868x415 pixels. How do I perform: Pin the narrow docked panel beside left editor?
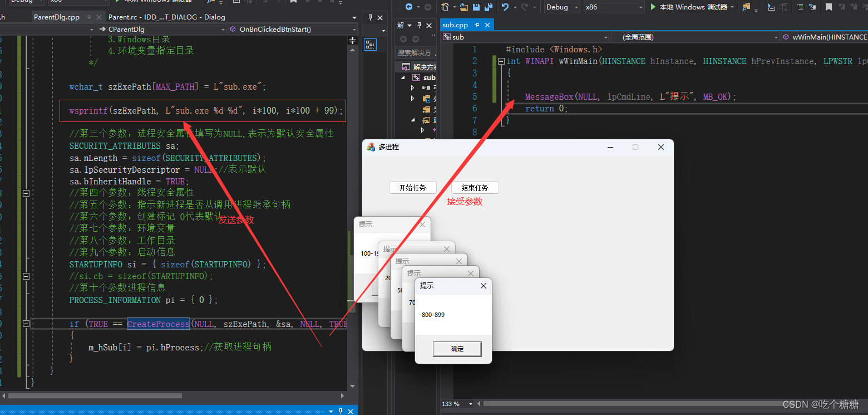(371, 18)
